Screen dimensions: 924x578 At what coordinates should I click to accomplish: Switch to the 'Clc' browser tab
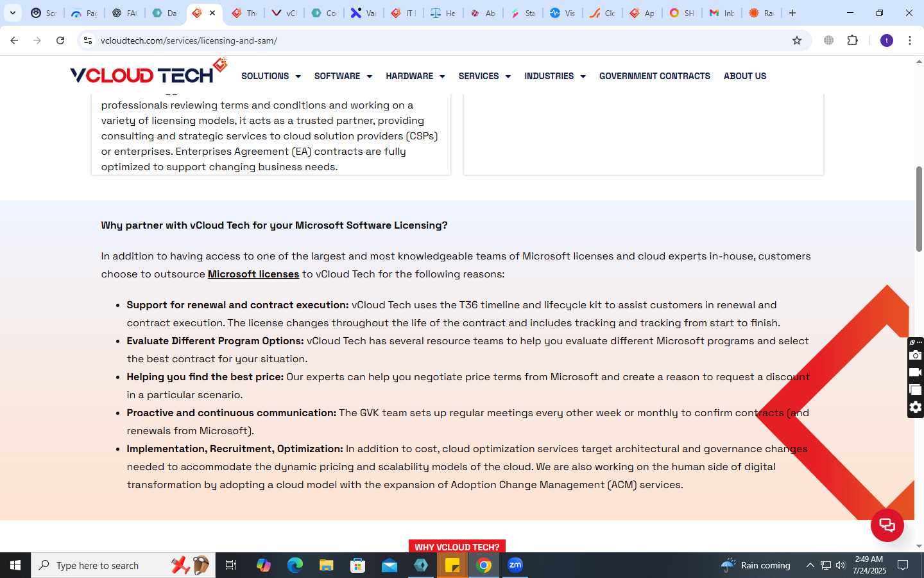coord(602,13)
